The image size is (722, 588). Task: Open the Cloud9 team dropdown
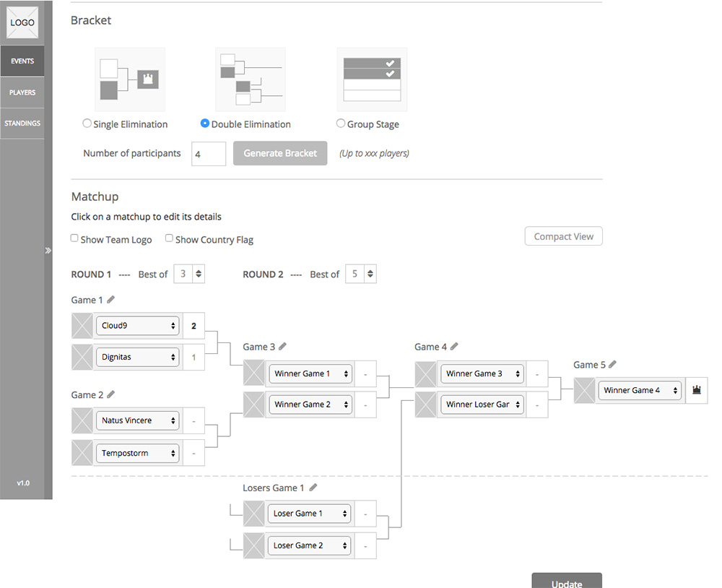pyautogui.click(x=137, y=326)
